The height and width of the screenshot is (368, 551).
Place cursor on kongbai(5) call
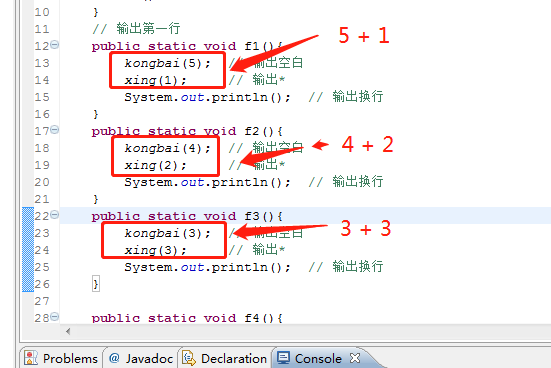point(167,63)
